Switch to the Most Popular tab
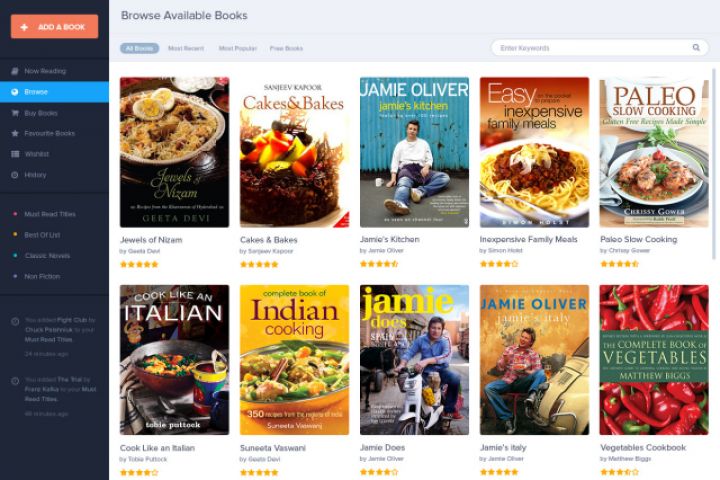The width and height of the screenshot is (720, 480). tap(237, 48)
